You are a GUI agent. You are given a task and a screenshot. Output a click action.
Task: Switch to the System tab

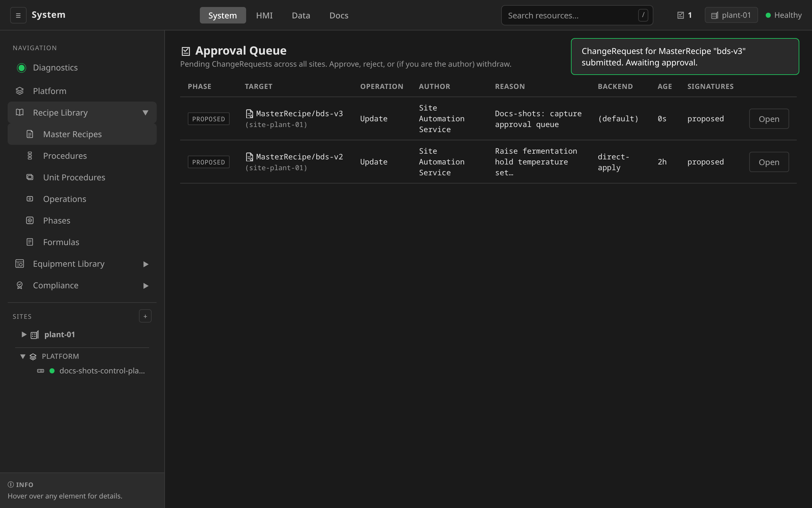pos(223,16)
